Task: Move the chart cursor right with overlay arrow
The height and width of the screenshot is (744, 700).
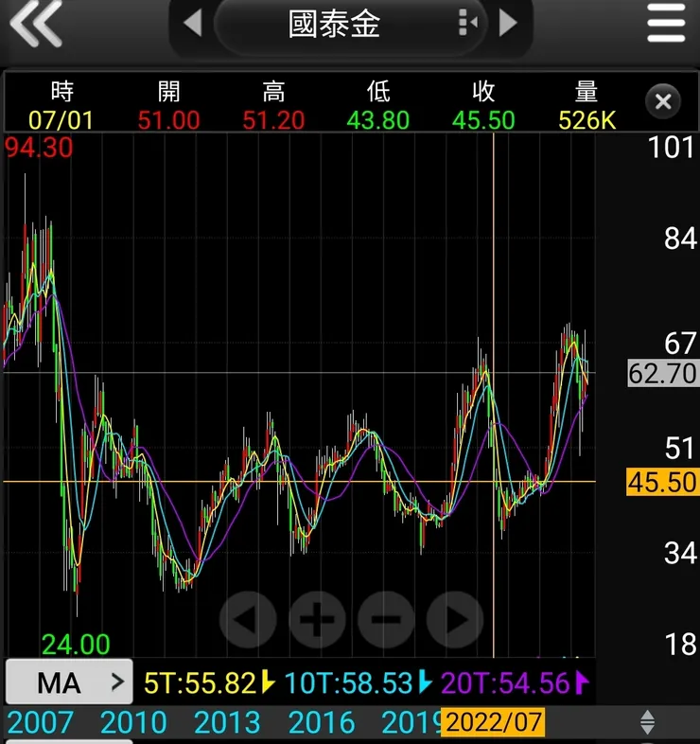Action: click(x=455, y=619)
